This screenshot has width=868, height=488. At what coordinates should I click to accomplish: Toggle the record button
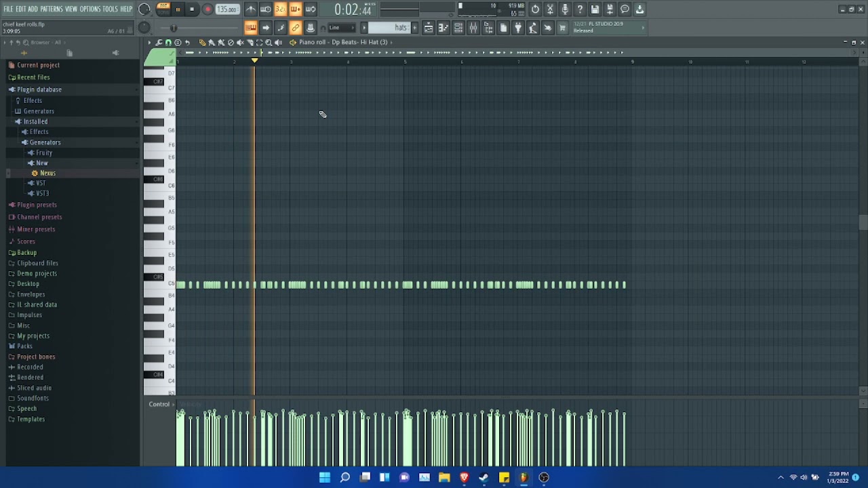[208, 9]
